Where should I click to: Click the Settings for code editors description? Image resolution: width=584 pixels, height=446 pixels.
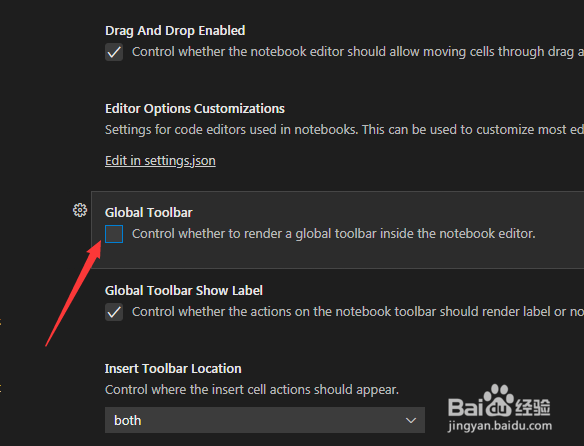tap(345, 130)
